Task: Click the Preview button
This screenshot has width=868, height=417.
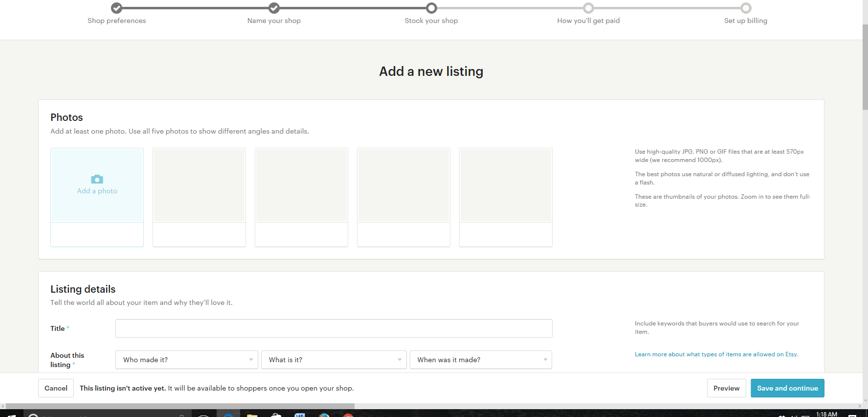Action: (726, 388)
